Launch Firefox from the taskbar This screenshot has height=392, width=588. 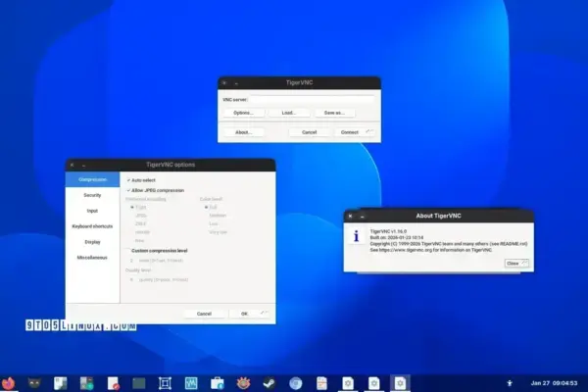8,383
